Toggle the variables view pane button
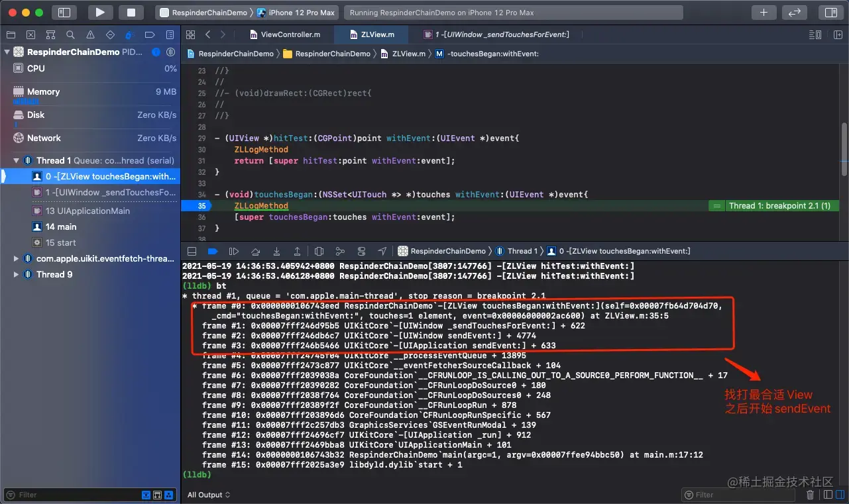Viewport: 849px width, 504px height. click(x=827, y=495)
